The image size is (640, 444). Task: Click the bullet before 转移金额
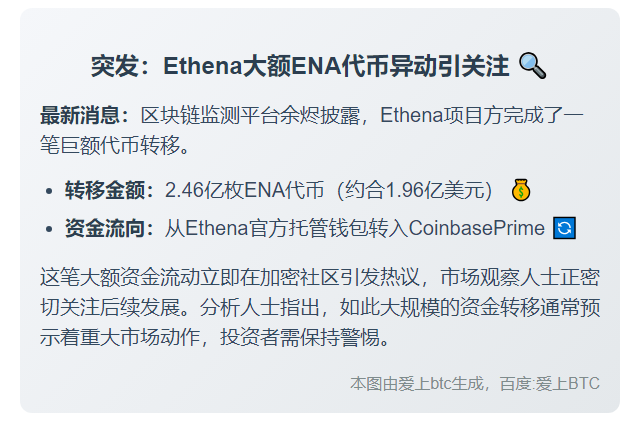[x=51, y=190]
